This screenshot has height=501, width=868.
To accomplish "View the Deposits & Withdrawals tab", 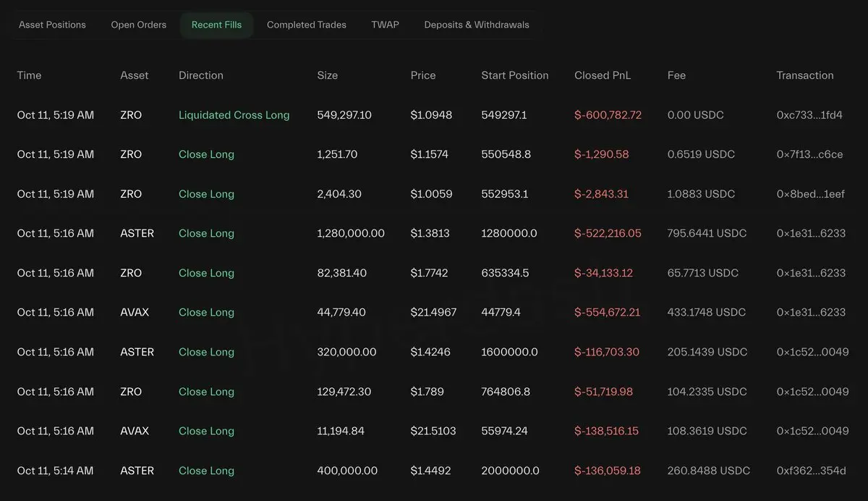I will (x=476, y=25).
